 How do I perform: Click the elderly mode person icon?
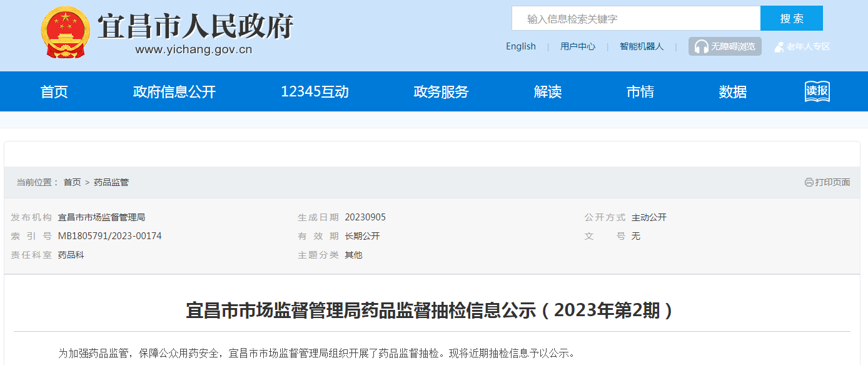click(x=779, y=47)
